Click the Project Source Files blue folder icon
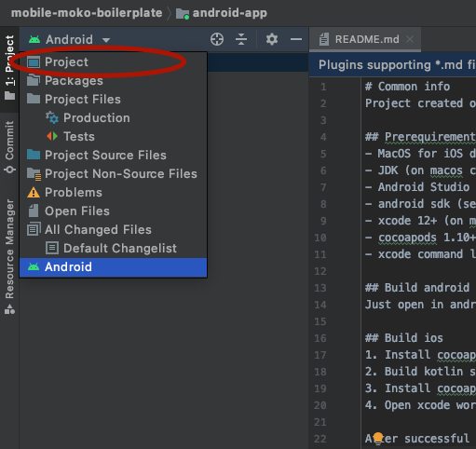 click(x=34, y=155)
